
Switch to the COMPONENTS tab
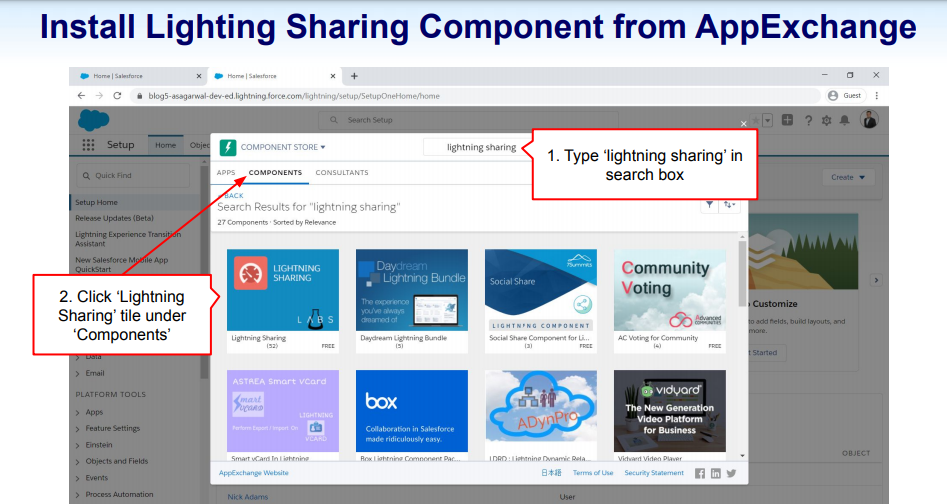275,173
